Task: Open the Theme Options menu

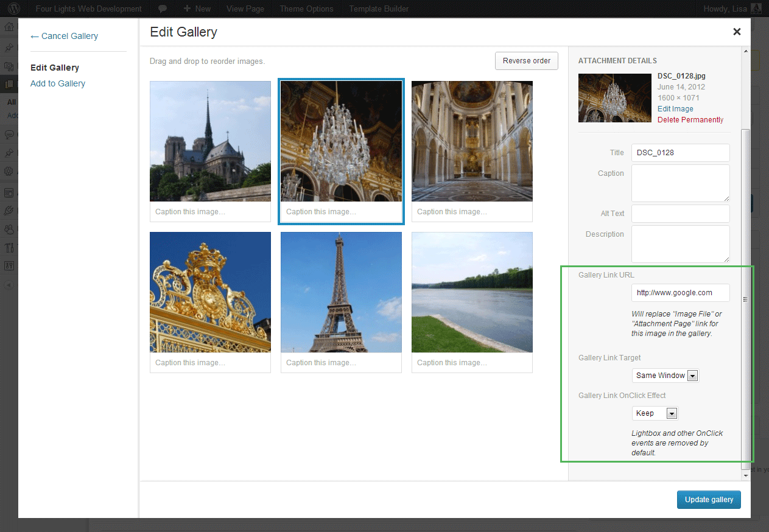Action: (306, 9)
